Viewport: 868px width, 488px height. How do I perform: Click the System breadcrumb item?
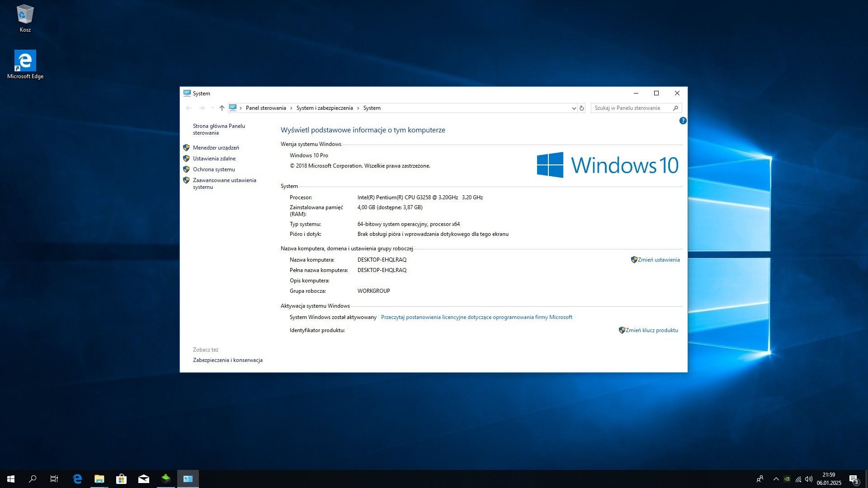[372, 108]
